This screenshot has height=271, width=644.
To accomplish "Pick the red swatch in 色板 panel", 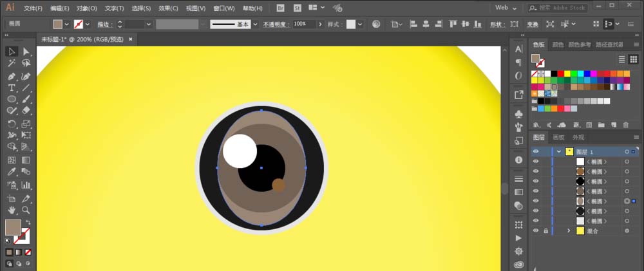I will (x=560, y=74).
